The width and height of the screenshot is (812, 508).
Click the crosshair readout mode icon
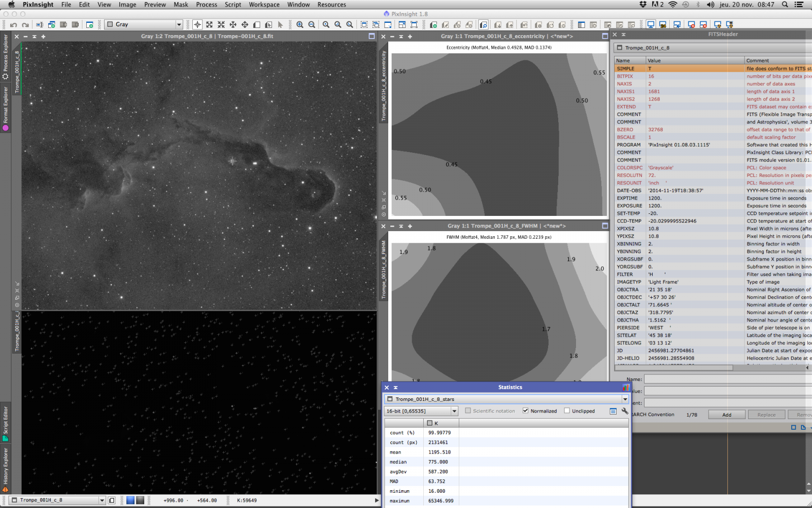pos(197,24)
